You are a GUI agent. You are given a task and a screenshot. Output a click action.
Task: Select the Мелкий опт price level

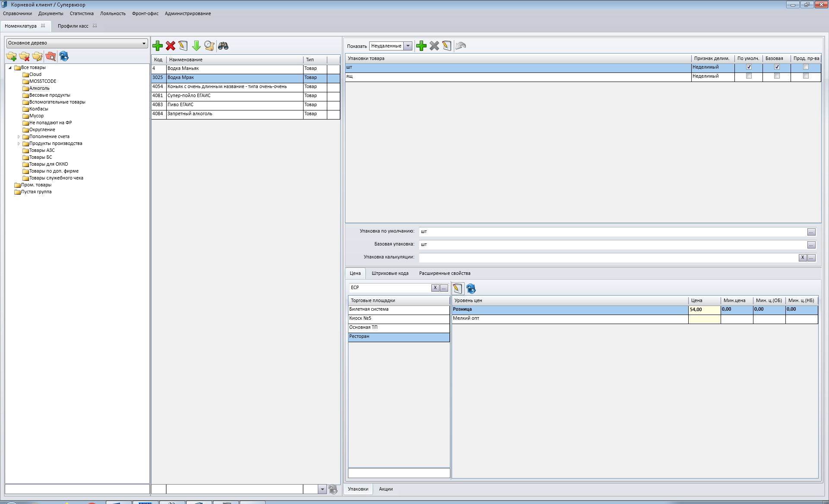pos(635,319)
